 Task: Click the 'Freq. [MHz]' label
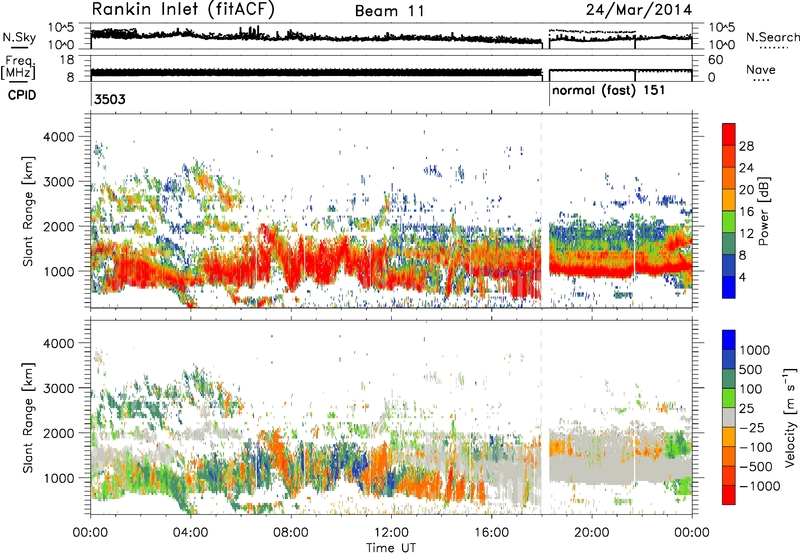18,67
